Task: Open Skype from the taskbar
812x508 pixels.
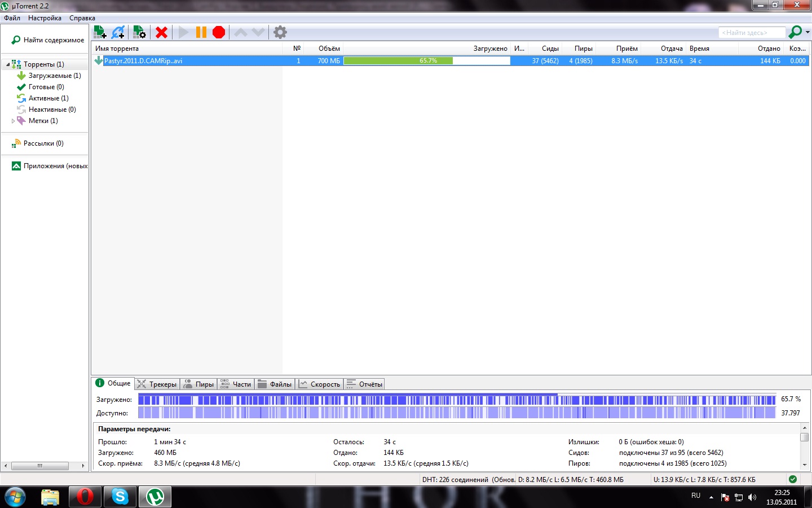Action: click(120, 497)
